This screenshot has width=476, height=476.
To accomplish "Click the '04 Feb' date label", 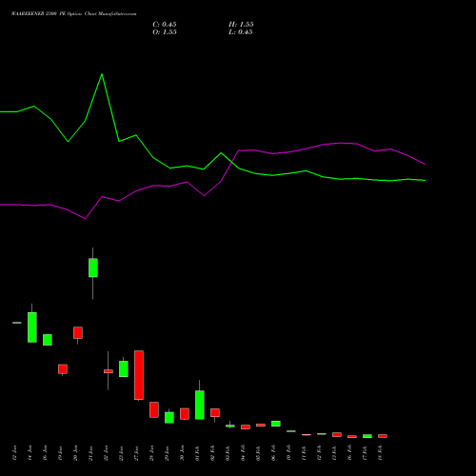I will pyautogui.click(x=243, y=453).
